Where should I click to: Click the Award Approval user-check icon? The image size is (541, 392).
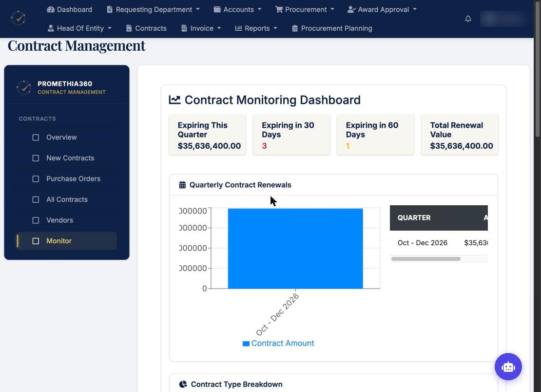pyautogui.click(x=351, y=9)
